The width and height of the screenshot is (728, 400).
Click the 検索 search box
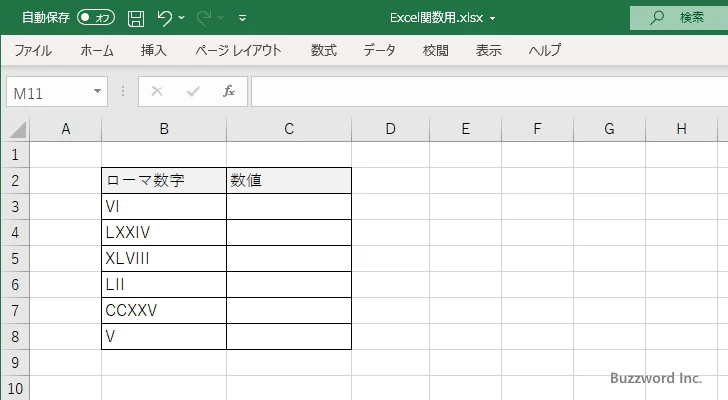pos(679,18)
